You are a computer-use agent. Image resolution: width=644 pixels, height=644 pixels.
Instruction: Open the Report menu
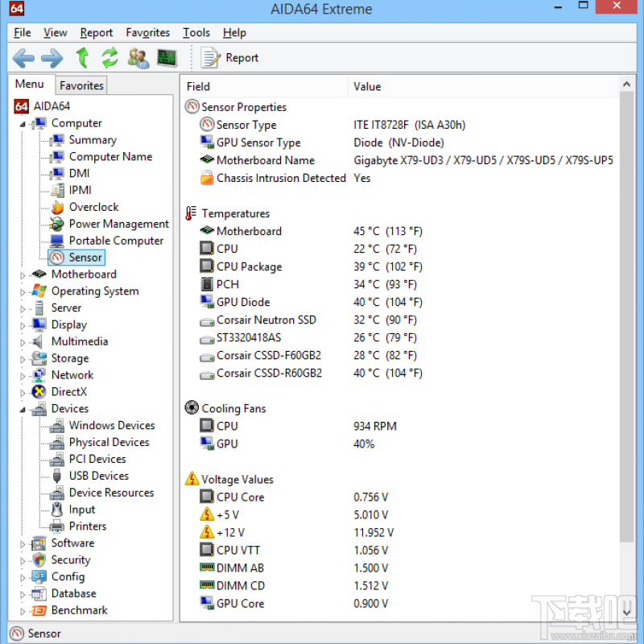pyautogui.click(x=96, y=32)
